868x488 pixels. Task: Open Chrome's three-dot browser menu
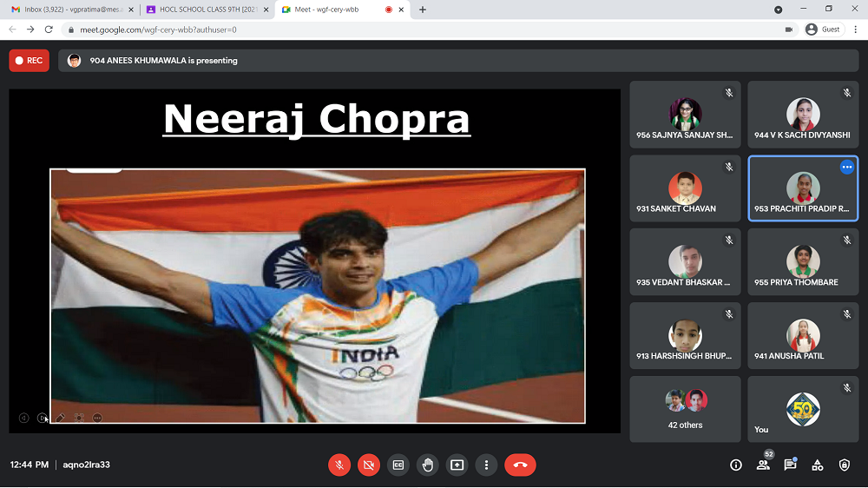(855, 29)
